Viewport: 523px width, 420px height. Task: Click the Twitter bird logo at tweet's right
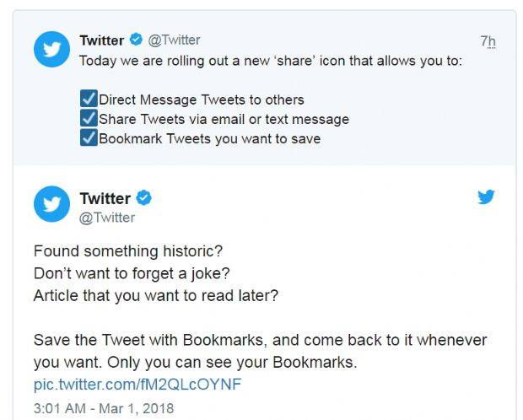486,198
